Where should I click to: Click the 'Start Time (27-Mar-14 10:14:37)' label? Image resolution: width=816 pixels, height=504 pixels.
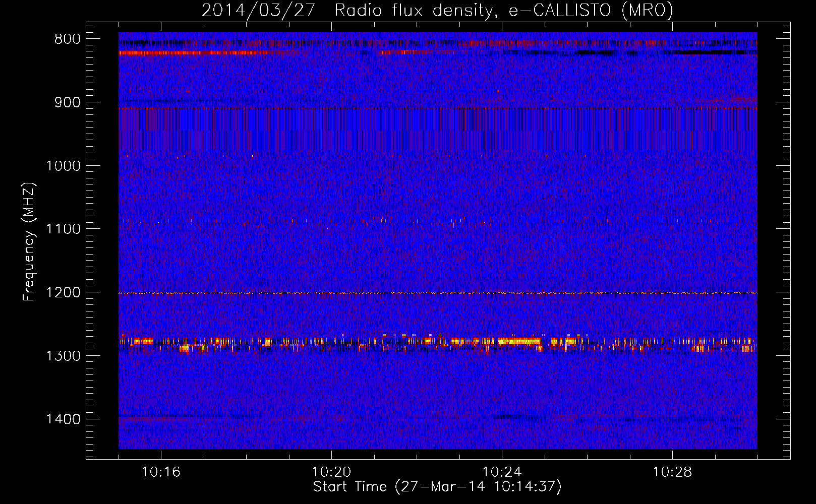(437, 487)
